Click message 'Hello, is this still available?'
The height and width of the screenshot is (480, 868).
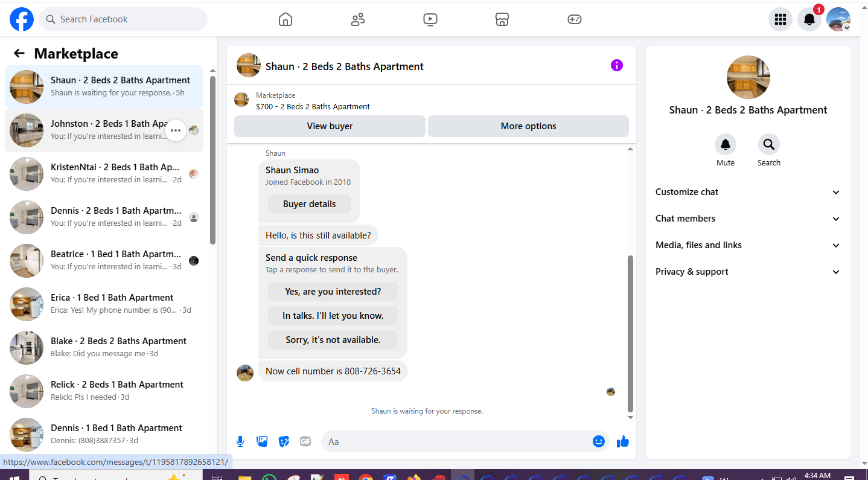(318, 235)
